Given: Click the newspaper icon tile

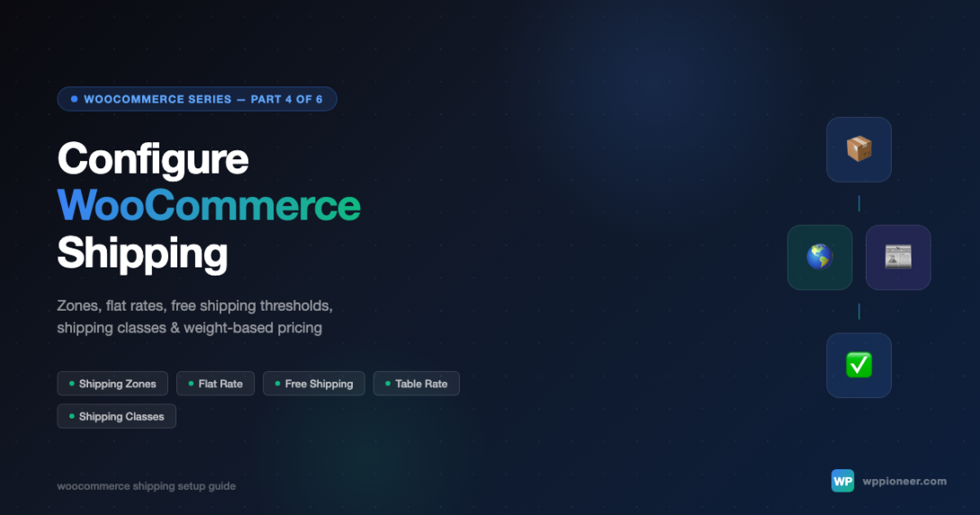Looking at the screenshot, I should (x=898, y=257).
